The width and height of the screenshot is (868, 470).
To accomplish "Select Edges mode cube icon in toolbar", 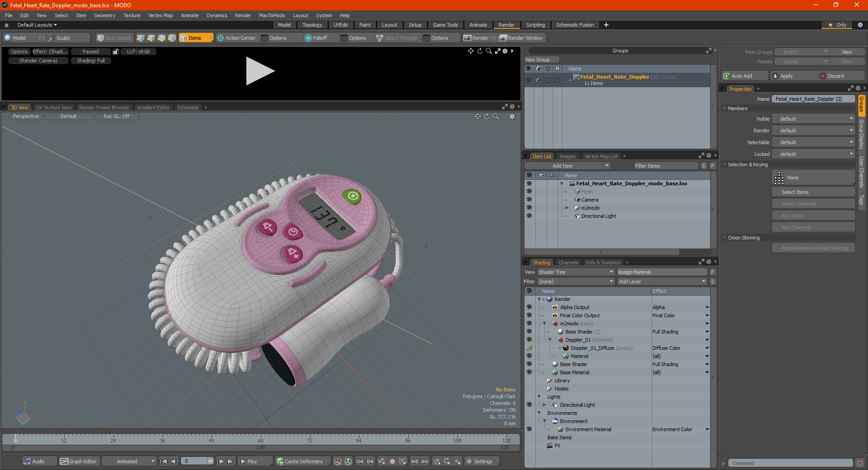I will point(151,38).
